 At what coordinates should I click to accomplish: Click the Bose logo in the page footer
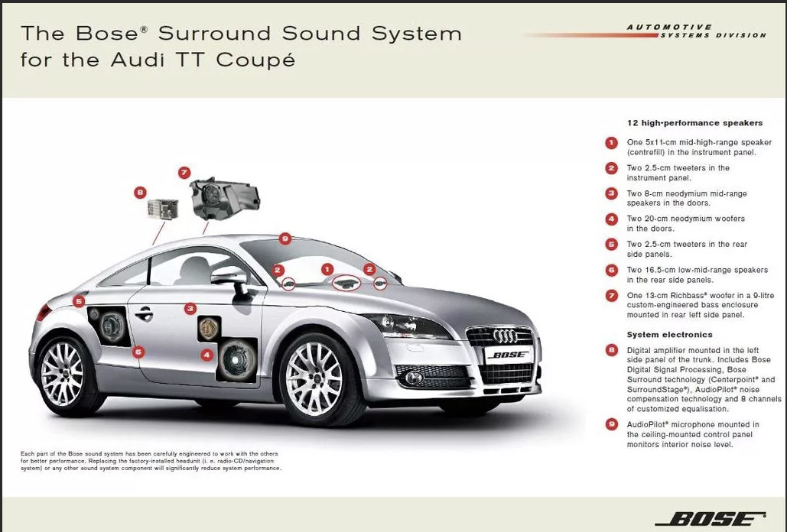pos(711,519)
